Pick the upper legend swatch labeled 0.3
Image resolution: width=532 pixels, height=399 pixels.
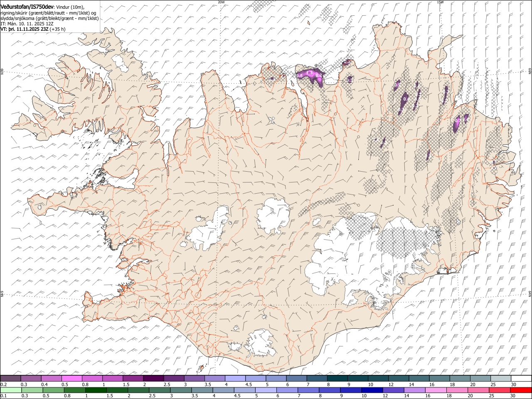[31, 378]
